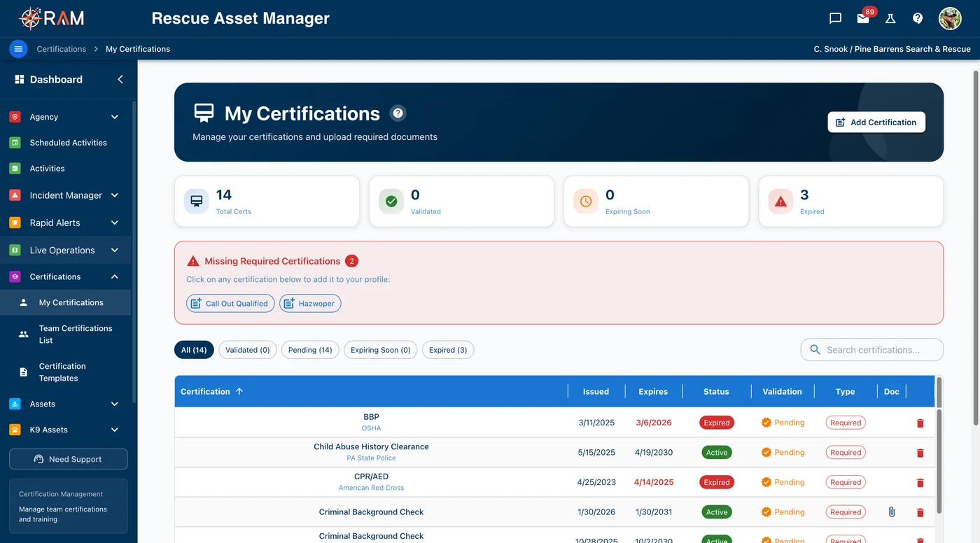The width and height of the screenshot is (980, 543).
Task: Click the PA State Police issuer text
Action: click(x=371, y=458)
